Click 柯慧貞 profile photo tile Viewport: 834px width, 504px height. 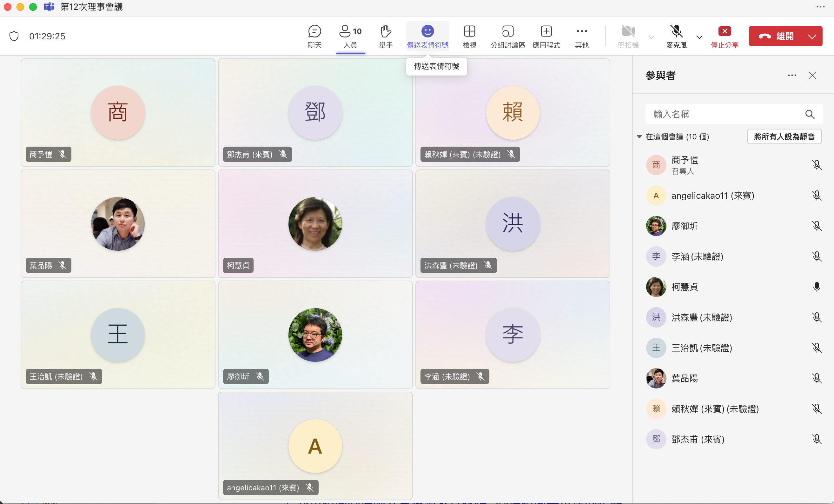tap(315, 224)
